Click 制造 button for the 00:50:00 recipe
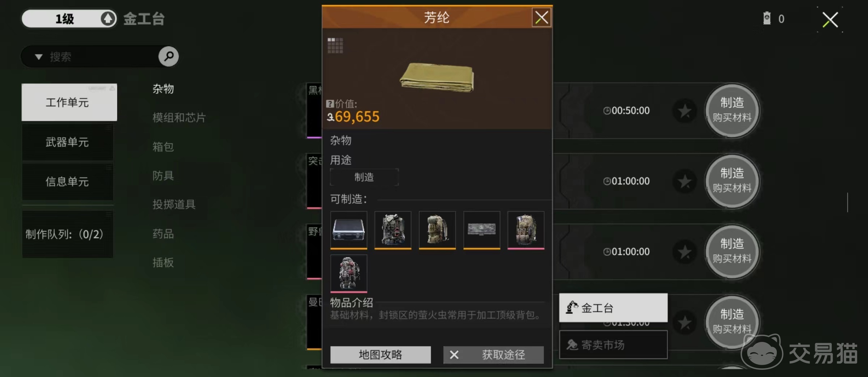868x377 pixels. point(732,110)
